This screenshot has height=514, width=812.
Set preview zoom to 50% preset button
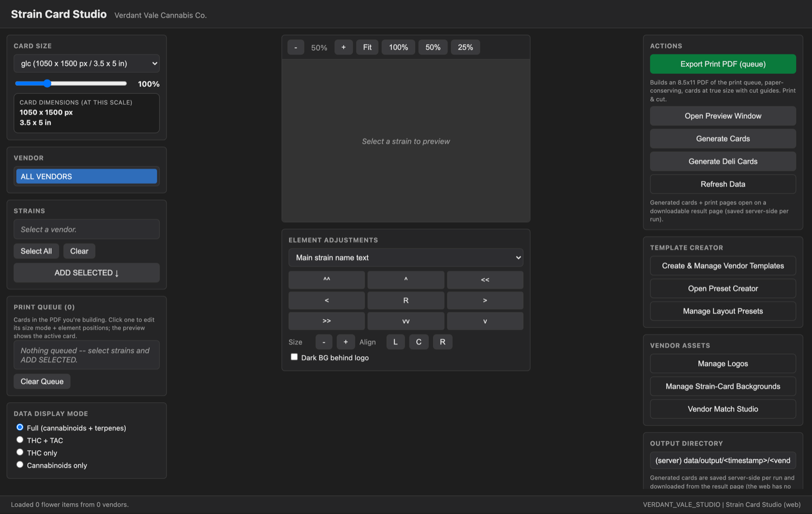433,47
